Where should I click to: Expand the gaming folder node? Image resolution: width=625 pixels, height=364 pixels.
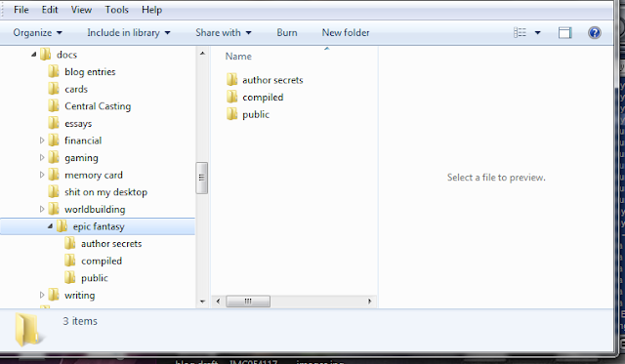42,158
